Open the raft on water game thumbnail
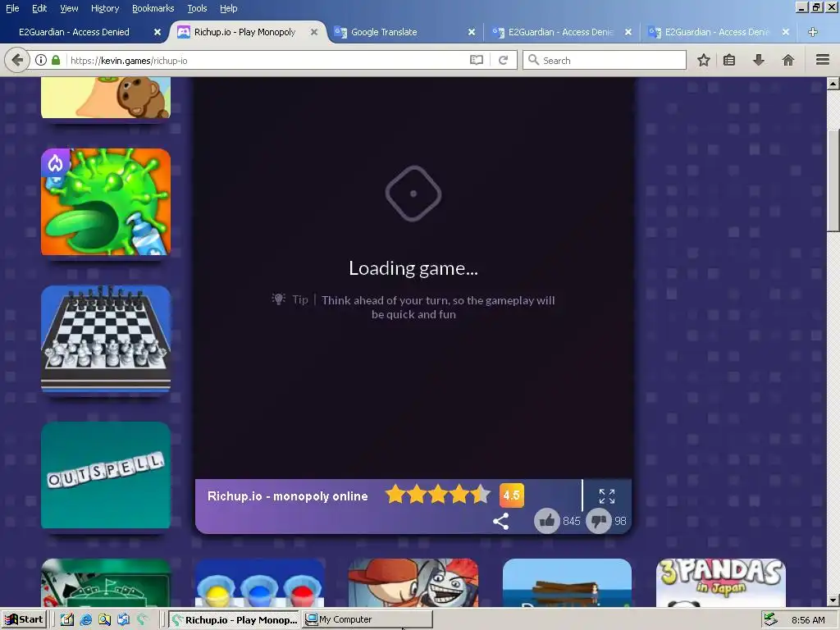This screenshot has width=840, height=630. 567,583
